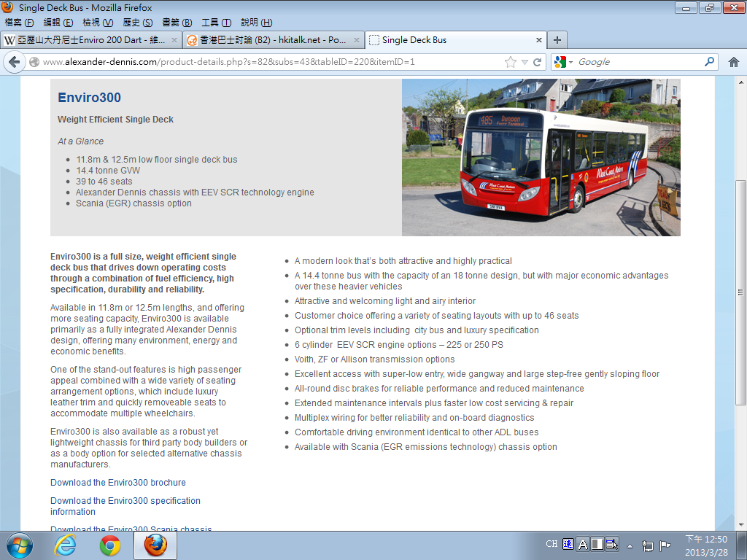Click 'Scania (EGR) chassis option' bullet
This screenshot has width=747, height=560.
(133, 203)
